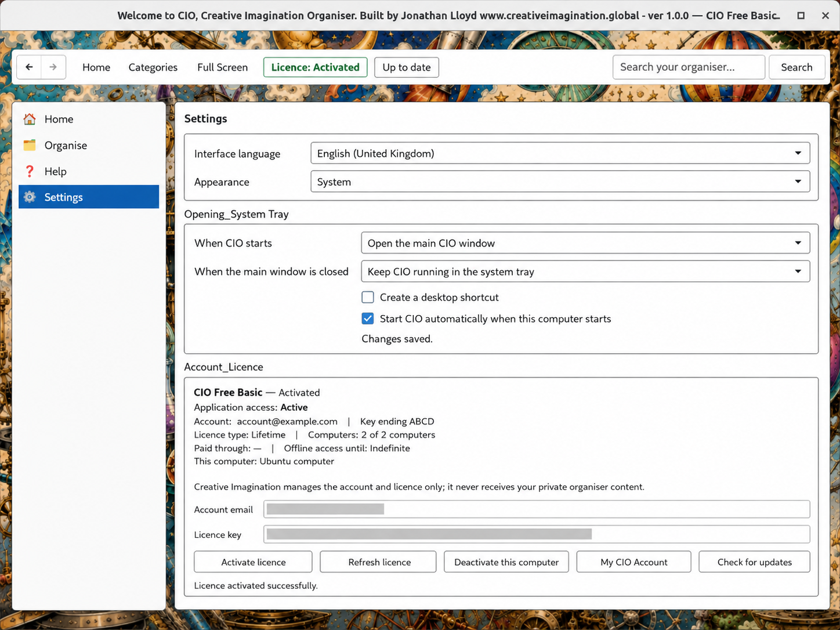Open the Interface language dropdown
The width and height of the screenshot is (840, 630).
(x=560, y=153)
